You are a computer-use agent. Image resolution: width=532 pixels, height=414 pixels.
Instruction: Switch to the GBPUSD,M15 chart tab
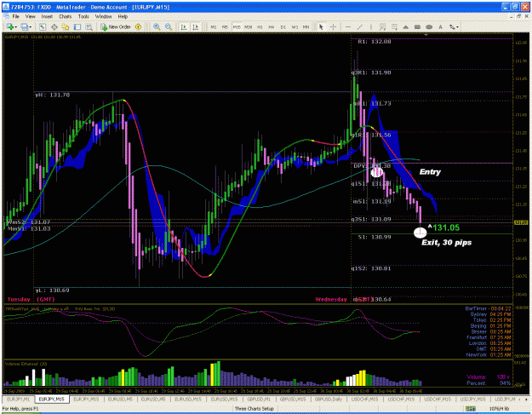pyautogui.click(x=293, y=400)
